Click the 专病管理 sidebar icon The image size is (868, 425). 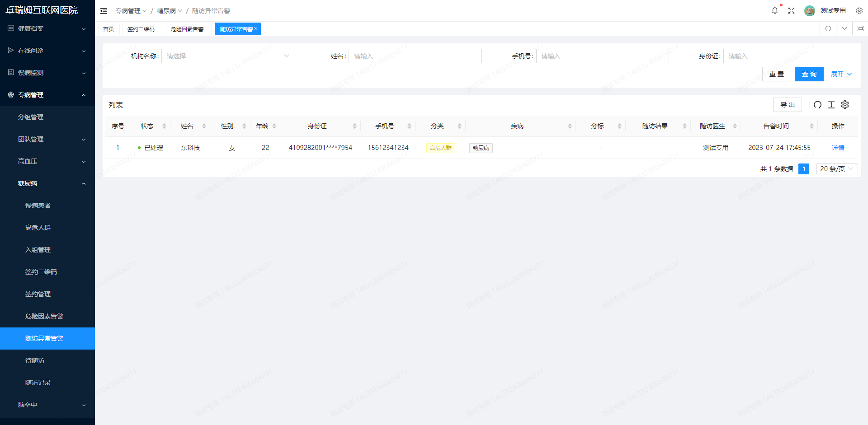click(x=11, y=95)
